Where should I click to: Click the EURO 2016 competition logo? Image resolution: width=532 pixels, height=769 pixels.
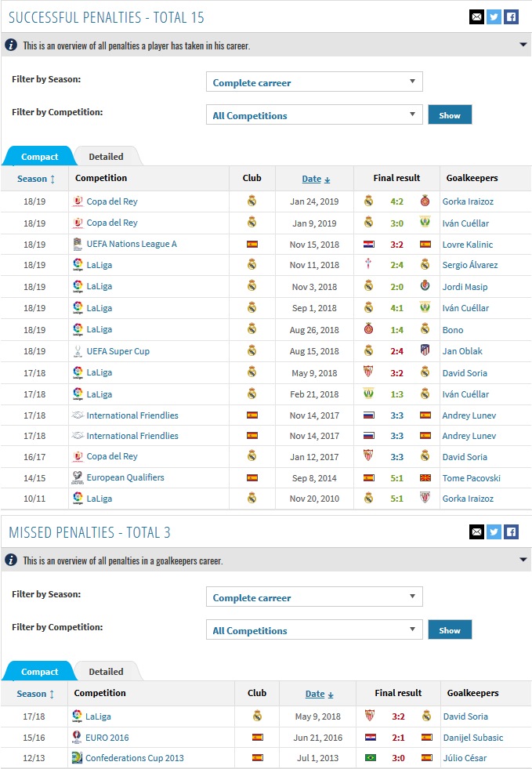[78, 738]
